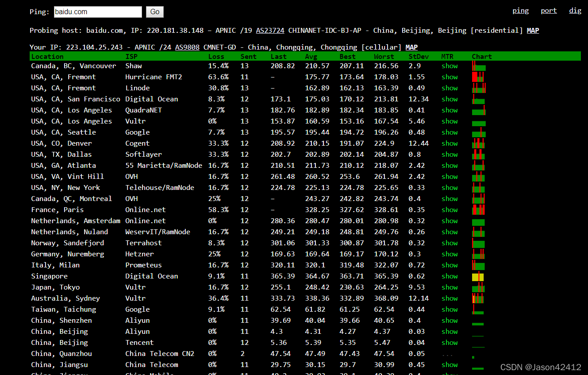Screen dimensions: 588x375
Task: Click latency chart for Singapore row
Action: coord(478,277)
